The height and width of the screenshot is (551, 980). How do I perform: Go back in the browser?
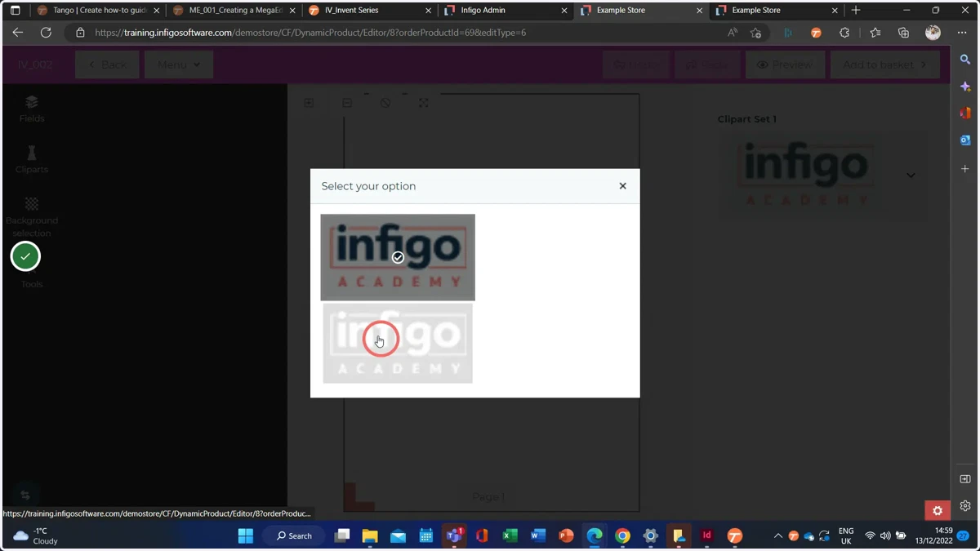coord(18,33)
